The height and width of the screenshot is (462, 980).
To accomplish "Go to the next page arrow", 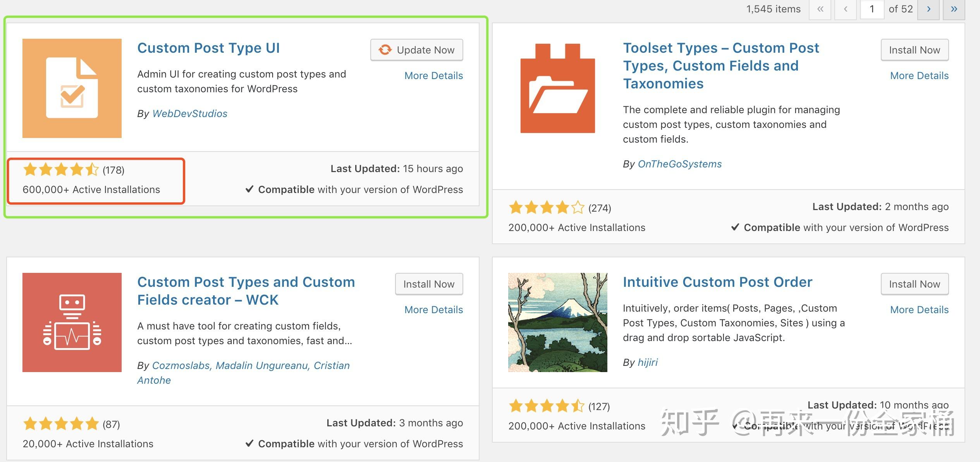I will pyautogui.click(x=928, y=9).
